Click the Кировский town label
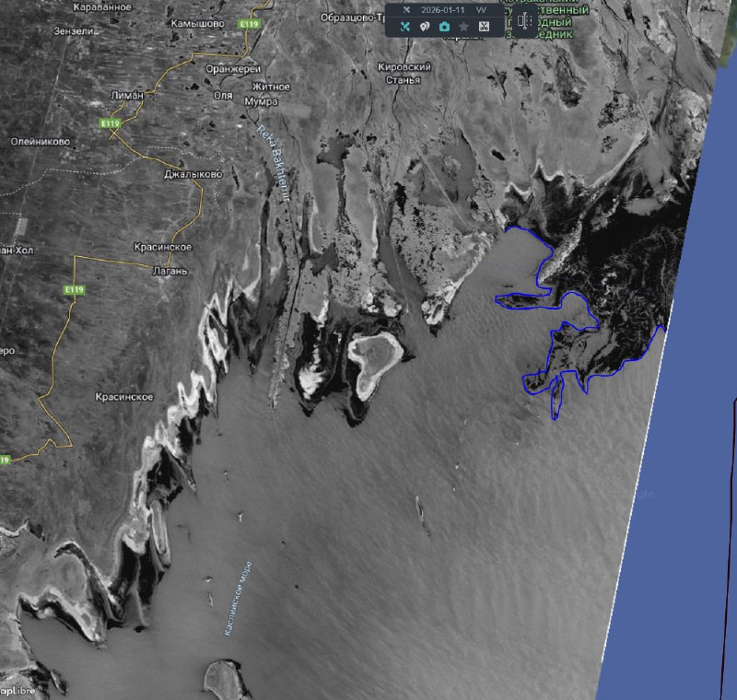Image resolution: width=737 pixels, height=700 pixels. [x=405, y=67]
